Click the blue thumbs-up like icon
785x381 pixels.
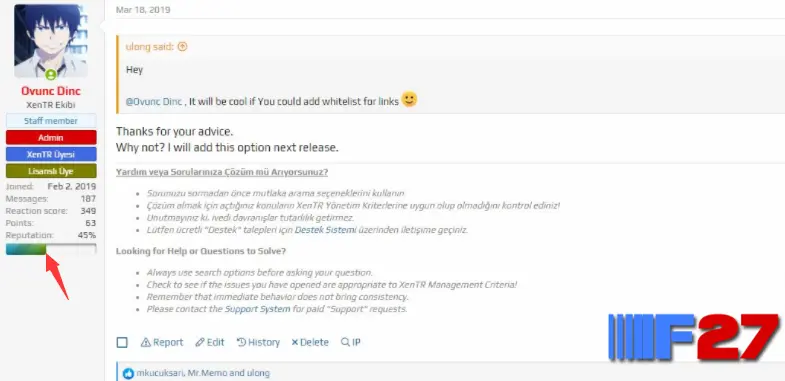(129, 373)
